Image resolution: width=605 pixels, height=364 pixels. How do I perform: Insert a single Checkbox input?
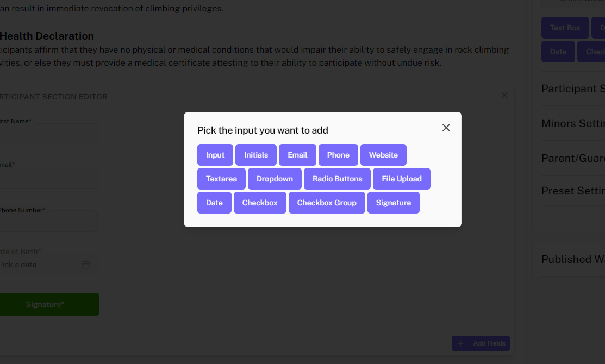coord(260,203)
